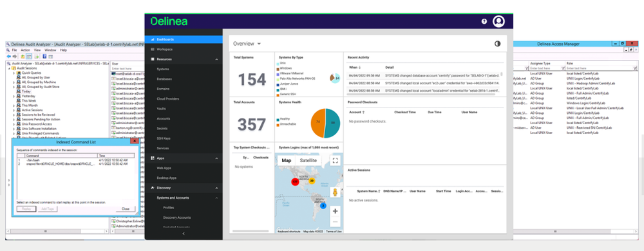Viewport: 644px width, 251px height.
Task: Collapse the Delinea sidebar with arrow
Action: point(184,234)
